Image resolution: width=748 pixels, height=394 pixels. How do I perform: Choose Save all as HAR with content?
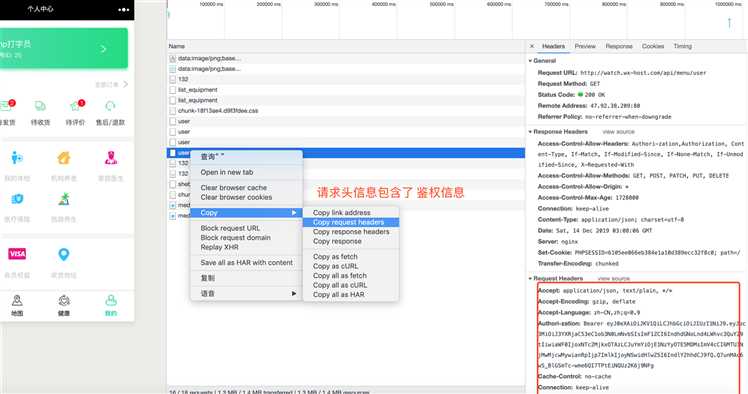246,262
